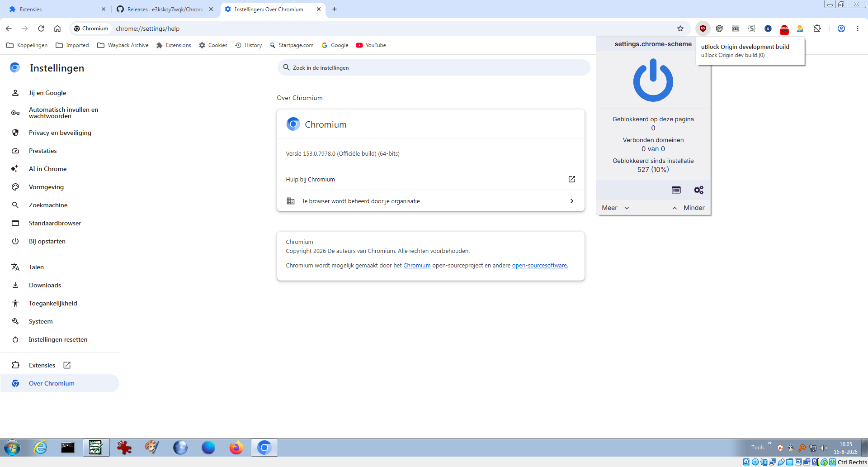
Task: Switch to the Extensies tab
Action: (57, 9)
